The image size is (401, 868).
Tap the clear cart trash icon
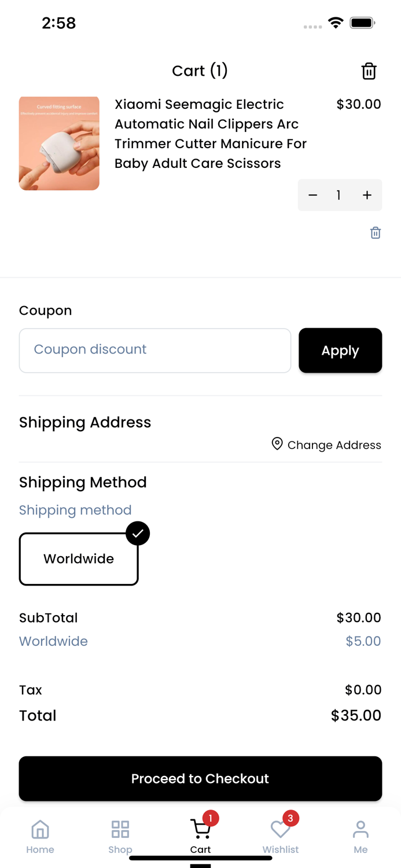pos(369,71)
